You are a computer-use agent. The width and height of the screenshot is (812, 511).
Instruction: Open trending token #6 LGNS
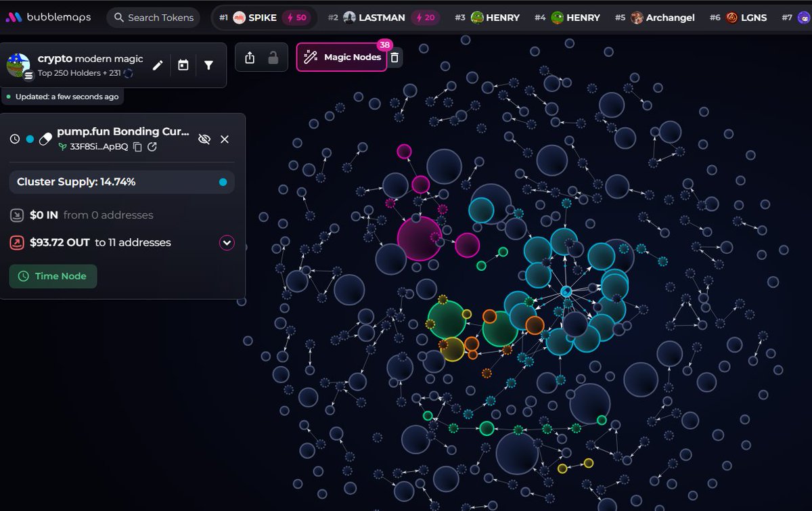click(738, 18)
